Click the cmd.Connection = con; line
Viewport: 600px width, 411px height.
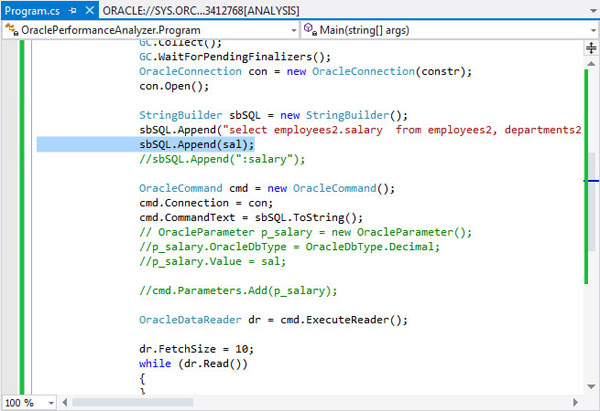(x=206, y=203)
